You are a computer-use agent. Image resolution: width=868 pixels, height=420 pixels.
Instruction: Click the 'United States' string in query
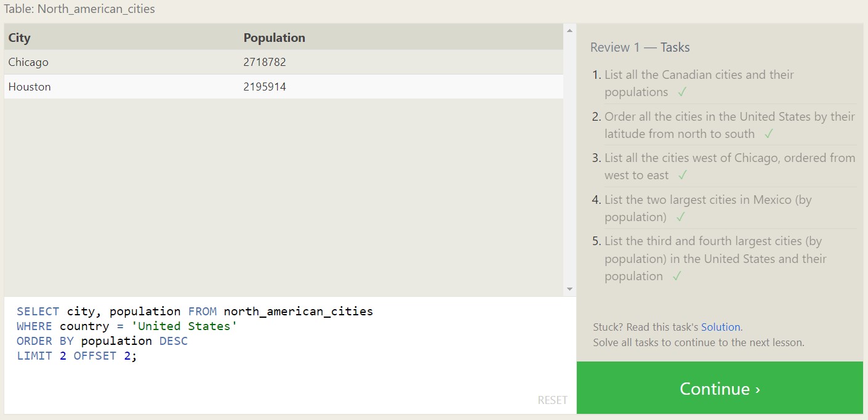(185, 326)
